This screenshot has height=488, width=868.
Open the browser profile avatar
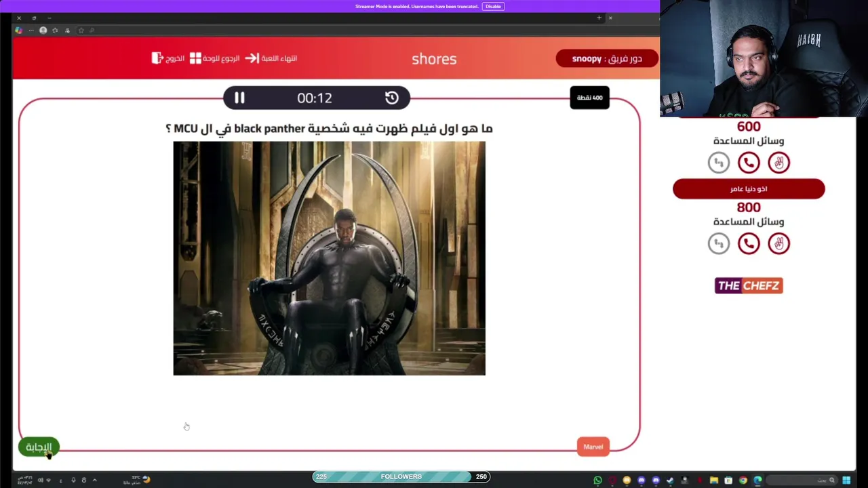pyautogui.click(x=43, y=30)
